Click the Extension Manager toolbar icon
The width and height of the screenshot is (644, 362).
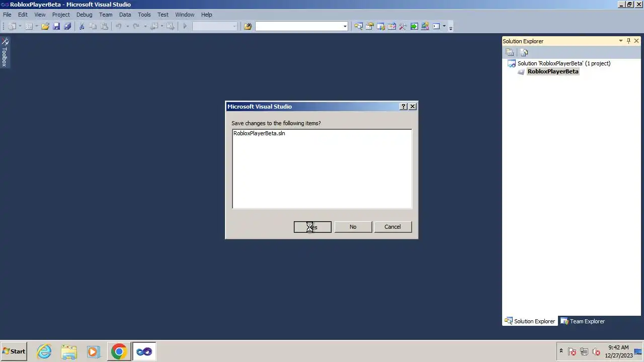coord(425,26)
